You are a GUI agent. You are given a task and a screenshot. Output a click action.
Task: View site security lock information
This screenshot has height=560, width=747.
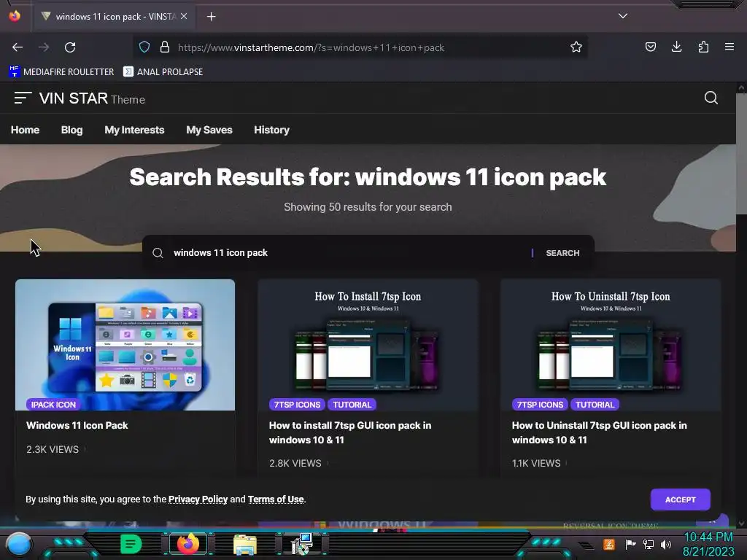pyautogui.click(x=165, y=47)
